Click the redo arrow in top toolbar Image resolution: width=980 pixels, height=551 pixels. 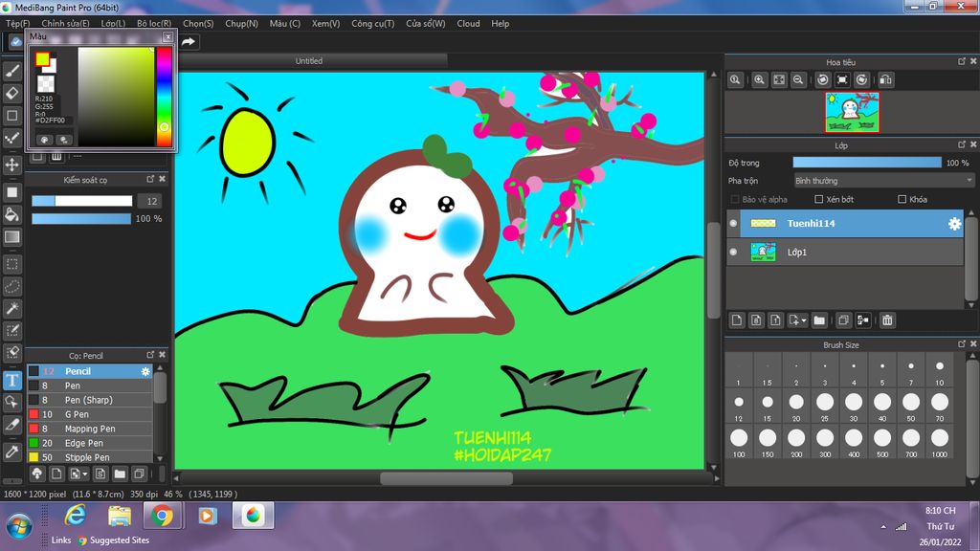[x=189, y=42]
